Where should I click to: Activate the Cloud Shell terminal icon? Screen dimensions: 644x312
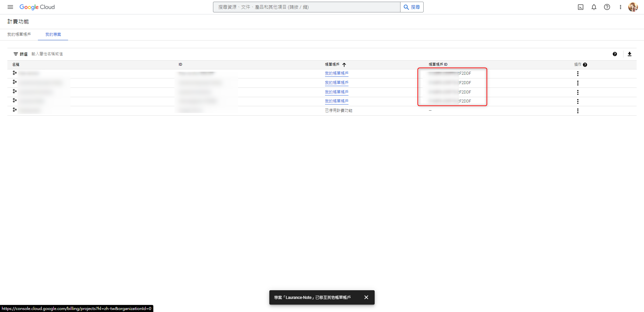581,7
